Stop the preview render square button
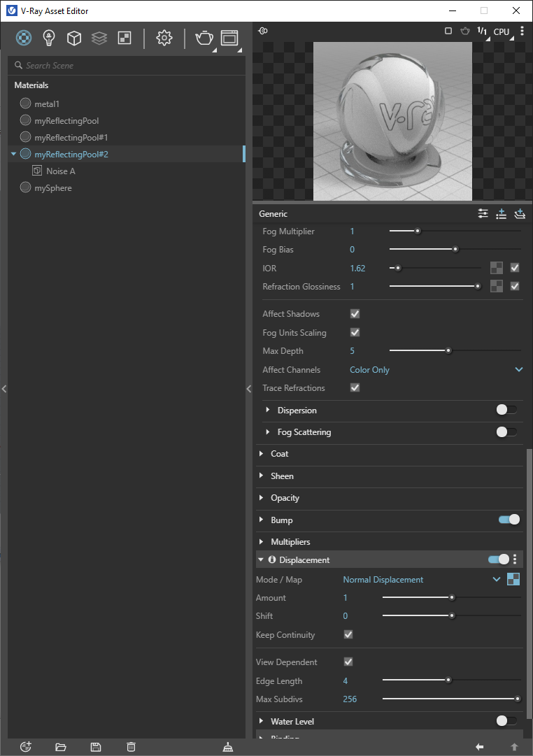The width and height of the screenshot is (533, 756). tap(448, 31)
